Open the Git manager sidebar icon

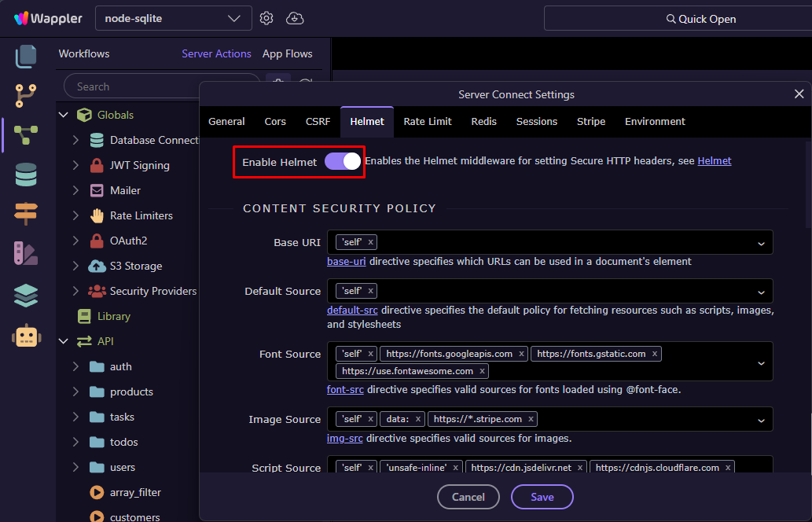26,96
